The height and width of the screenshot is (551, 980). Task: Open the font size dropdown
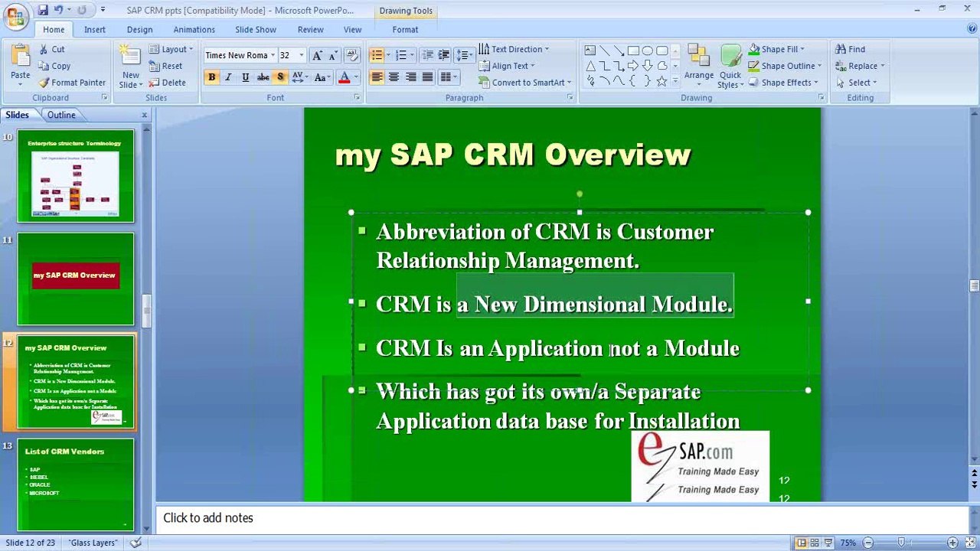301,55
